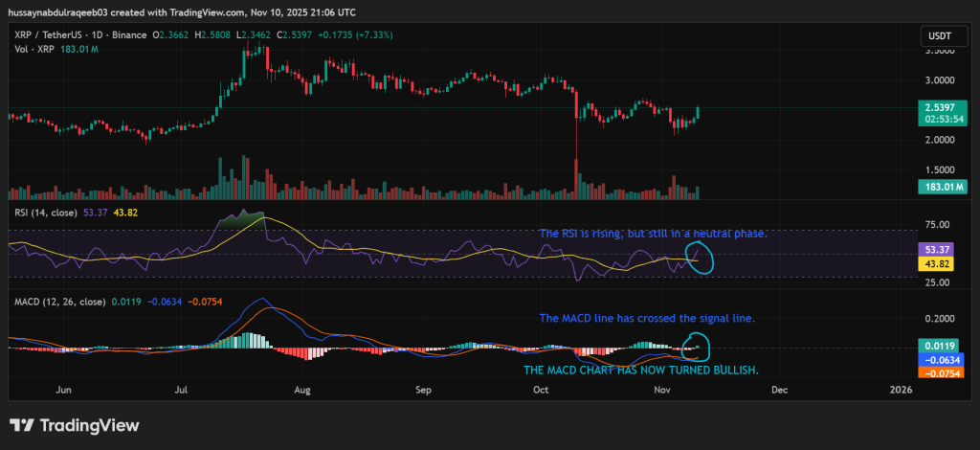Click the orange signal -0.0754 axis label
This screenshot has height=450, width=980.
click(939, 373)
